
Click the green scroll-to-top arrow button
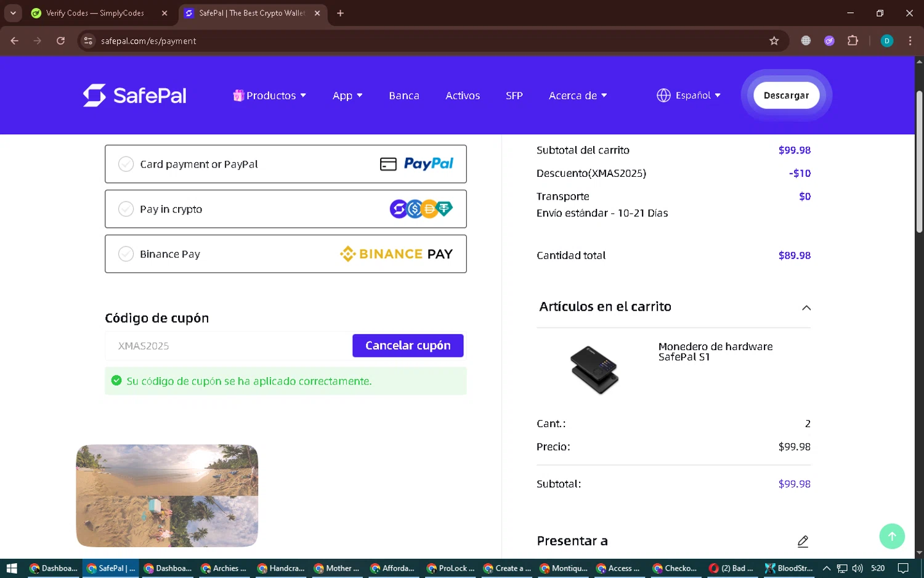(x=892, y=536)
